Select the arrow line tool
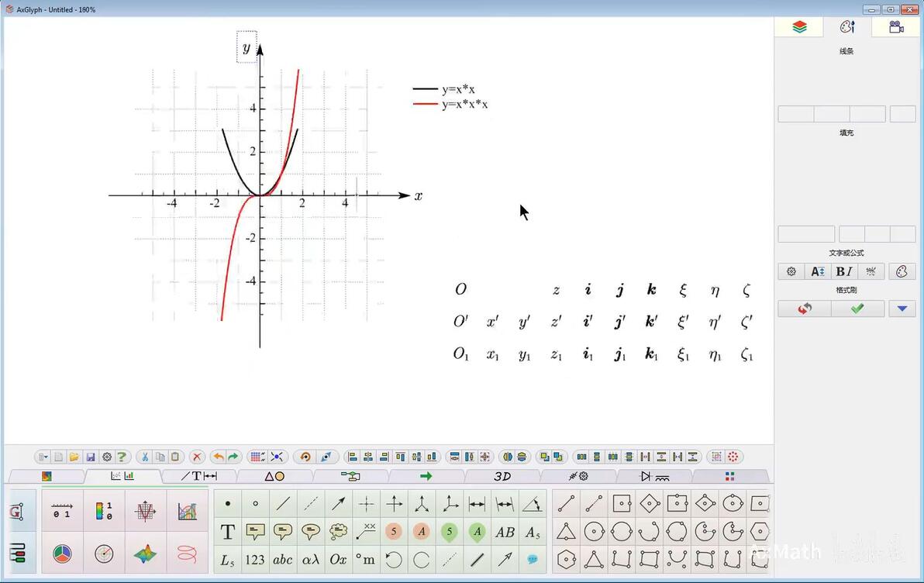Viewport: 924px width, 583px height. click(x=338, y=503)
